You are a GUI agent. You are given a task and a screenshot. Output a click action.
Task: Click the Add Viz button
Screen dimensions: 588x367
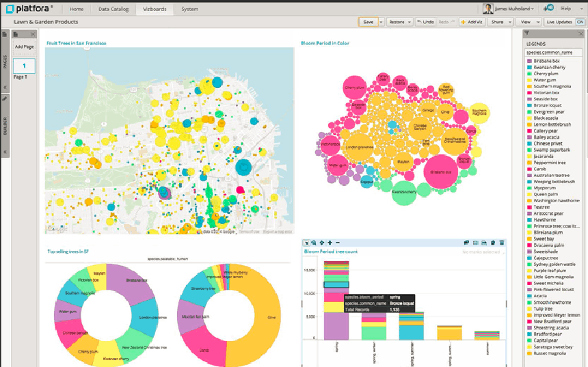click(x=472, y=22)
